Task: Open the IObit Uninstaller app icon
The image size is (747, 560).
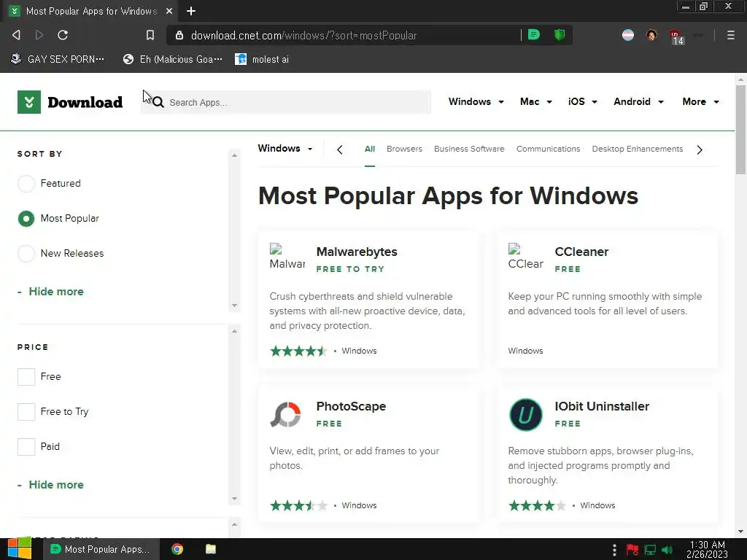Action: 525,414
